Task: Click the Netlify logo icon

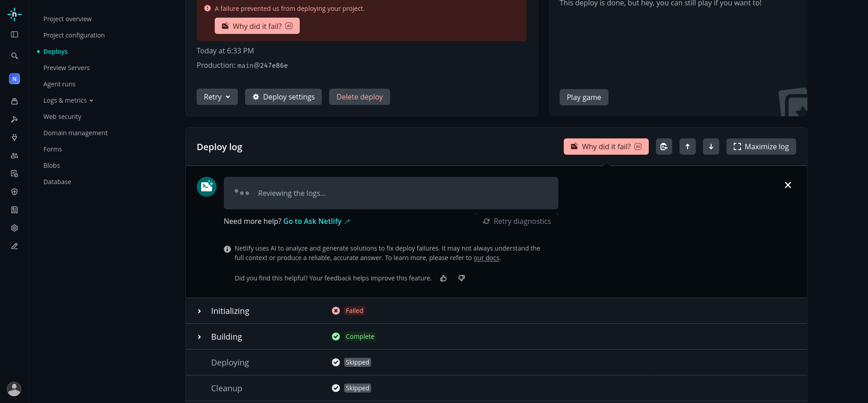Action: [14, 14]
